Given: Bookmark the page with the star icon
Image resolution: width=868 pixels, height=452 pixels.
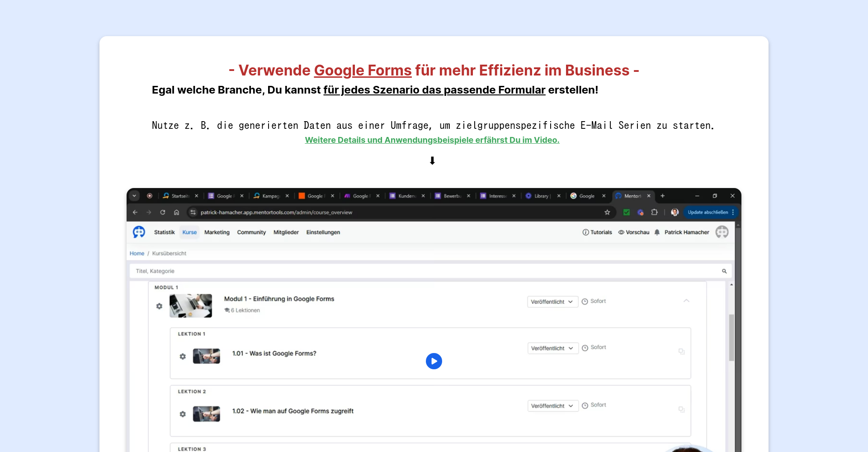Looking at the screenshot, I should coord(607,212).
